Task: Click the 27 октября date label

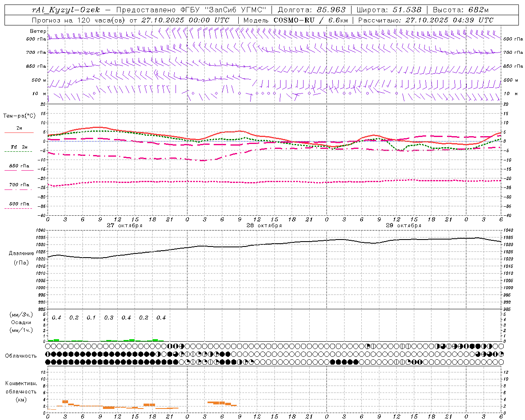Action: coord(125,226)
